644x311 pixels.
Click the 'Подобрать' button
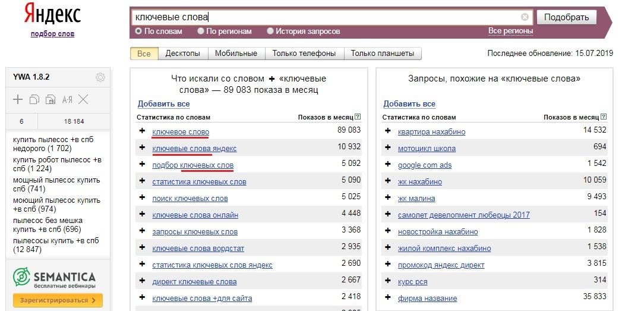point(566,17)
